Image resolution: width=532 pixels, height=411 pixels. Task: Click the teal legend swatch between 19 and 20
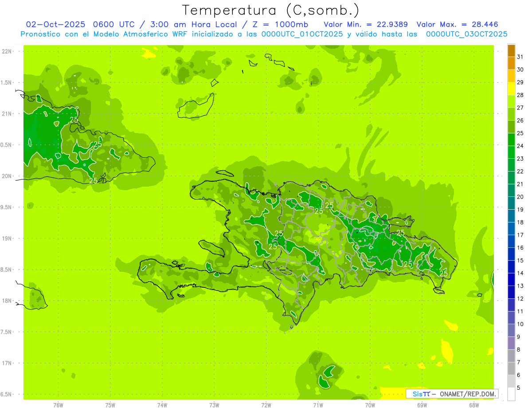point(511,203)
